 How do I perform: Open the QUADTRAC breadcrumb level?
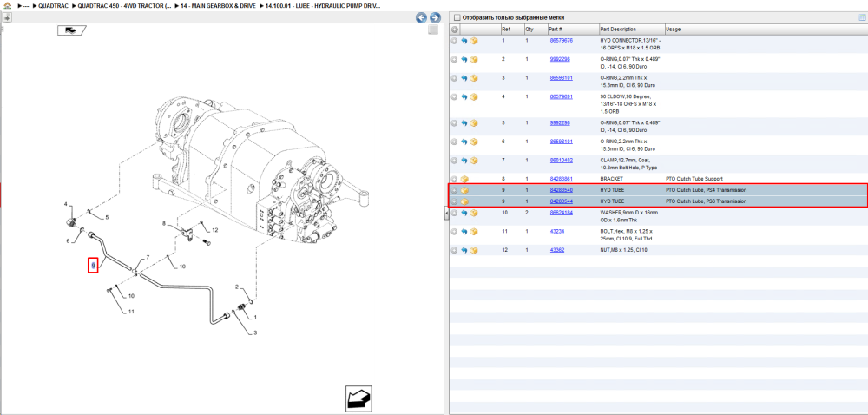pos(53,5)
